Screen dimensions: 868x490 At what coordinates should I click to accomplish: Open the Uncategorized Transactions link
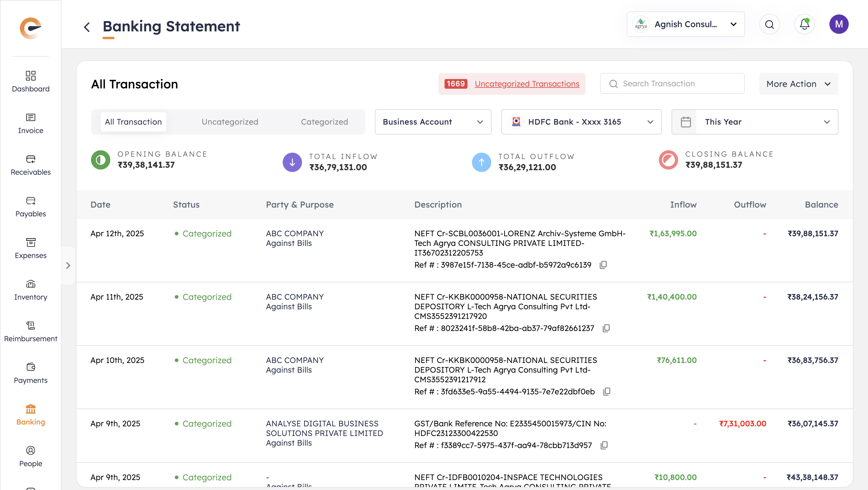[x=527, y=84]
